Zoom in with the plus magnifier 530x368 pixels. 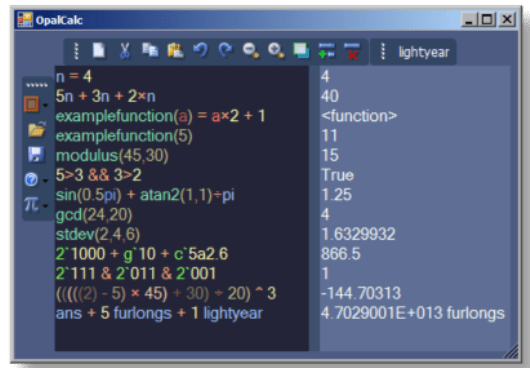276,51
